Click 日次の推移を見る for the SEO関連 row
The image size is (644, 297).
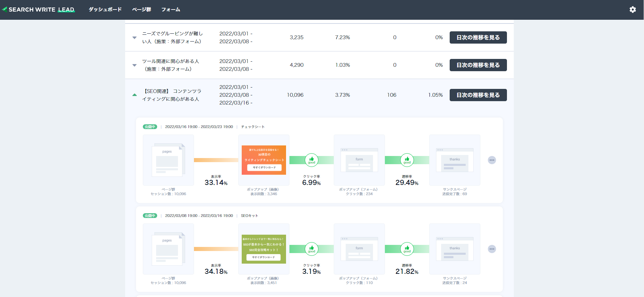[478, 95]
